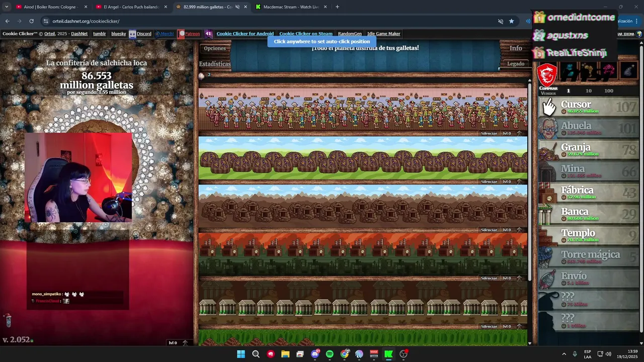
Task: Open Discord from the taskbar
Action: [x=315, y=354]
